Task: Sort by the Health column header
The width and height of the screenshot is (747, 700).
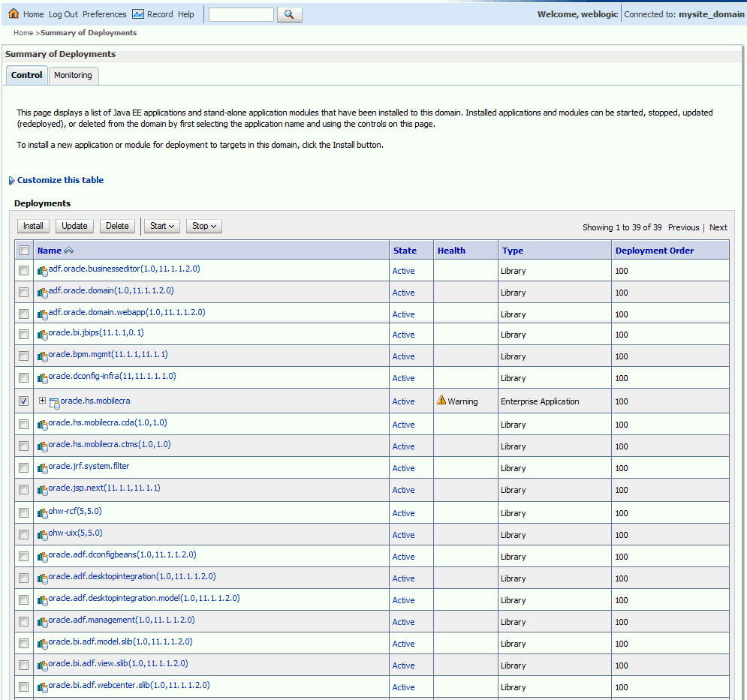Action: [x=451, y=251]
